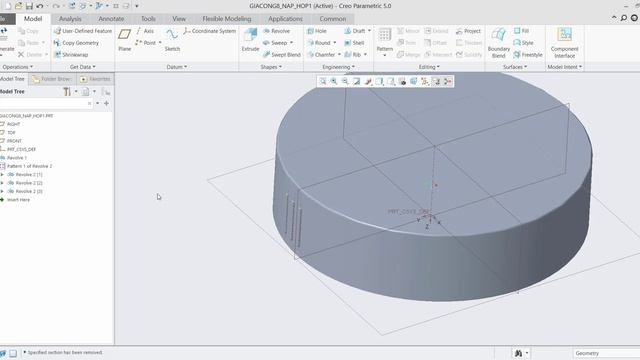Image resolution: width=640 pixels, height=360 pixels.
Task: Click the Project tool
Action: pyautogui.click(x=468, y=31)
